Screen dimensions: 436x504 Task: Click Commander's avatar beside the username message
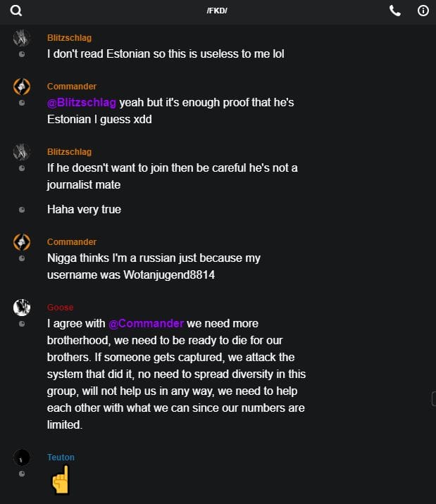point(22,242)
